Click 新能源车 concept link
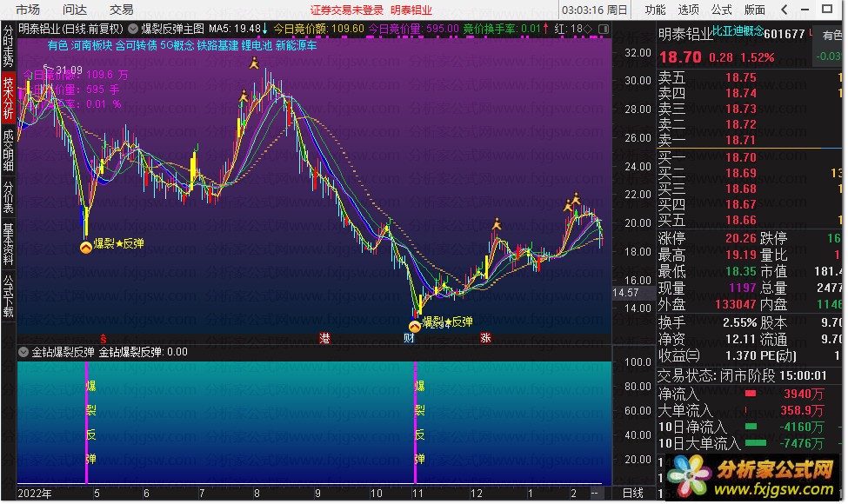This screenshot has width=848, height=504. (296, 45)
